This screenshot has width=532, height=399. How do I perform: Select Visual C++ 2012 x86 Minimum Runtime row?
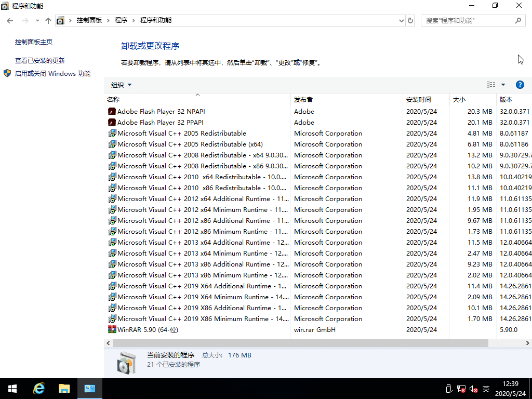coord(318,231)
